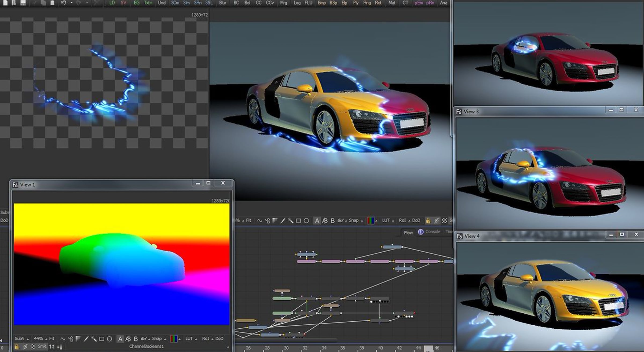Select the magic wand icon in main viewer toolbar

291,221
